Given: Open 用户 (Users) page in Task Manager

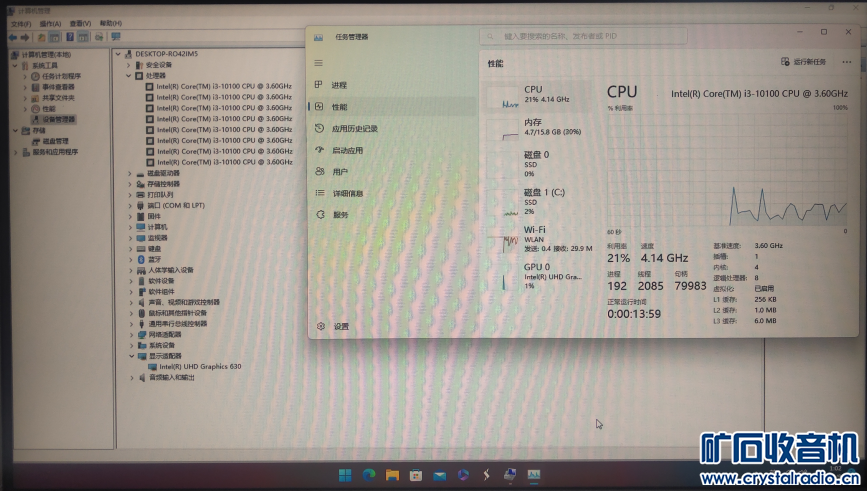Looking at the screenshot, I should (391, 171).
